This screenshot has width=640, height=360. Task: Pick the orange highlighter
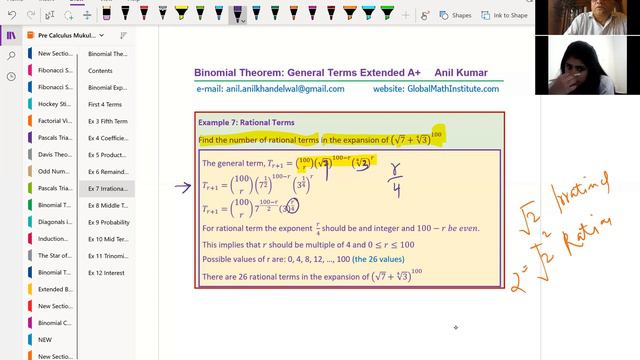350,14
